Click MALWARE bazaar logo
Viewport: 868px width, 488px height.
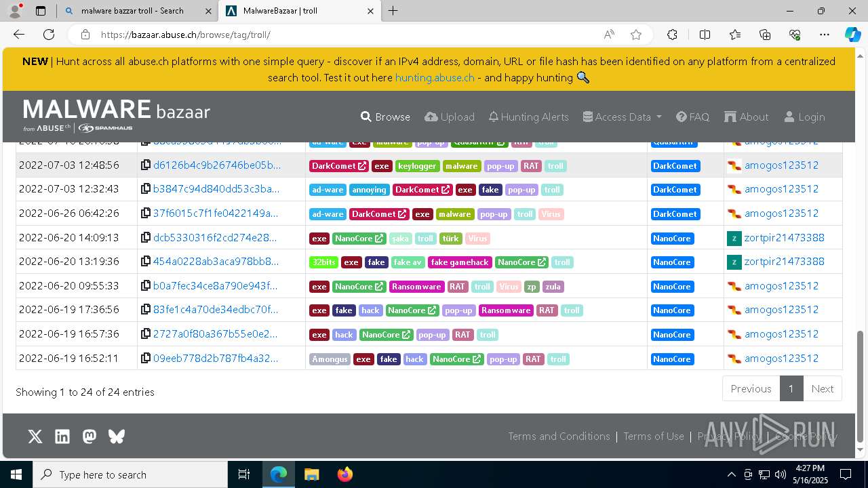click(117, 115)
